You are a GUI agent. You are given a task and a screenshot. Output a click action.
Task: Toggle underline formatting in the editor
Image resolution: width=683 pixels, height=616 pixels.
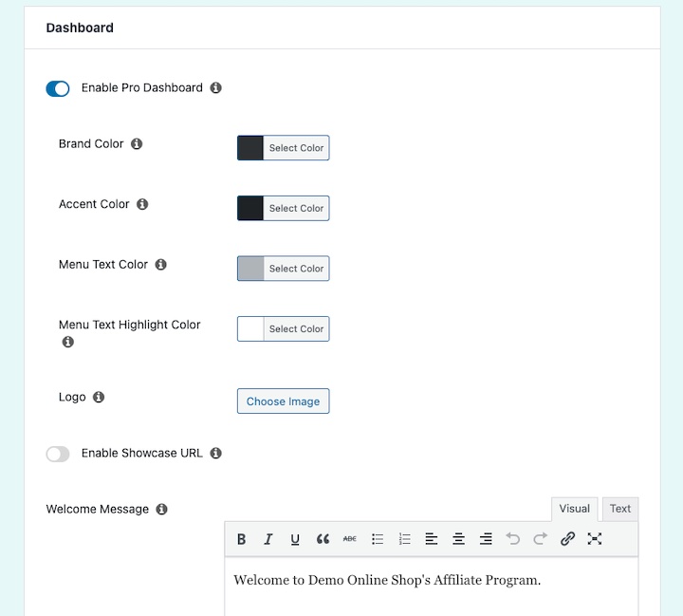(295, 539)
